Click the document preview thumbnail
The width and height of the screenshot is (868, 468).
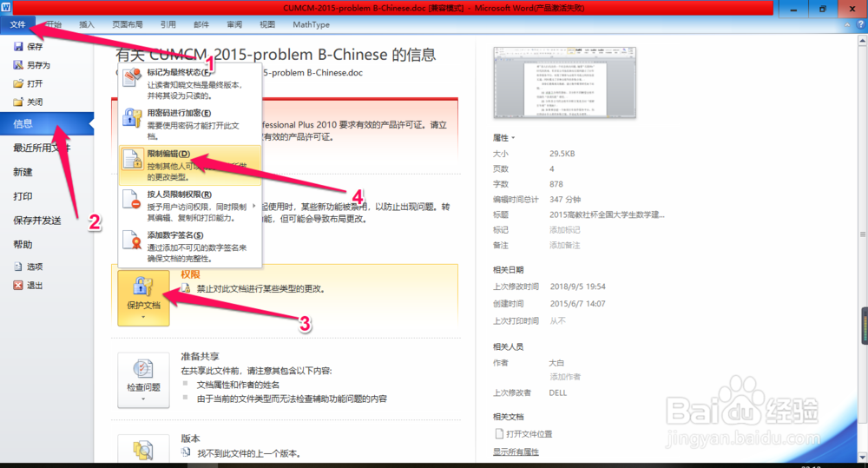(565, 82)
